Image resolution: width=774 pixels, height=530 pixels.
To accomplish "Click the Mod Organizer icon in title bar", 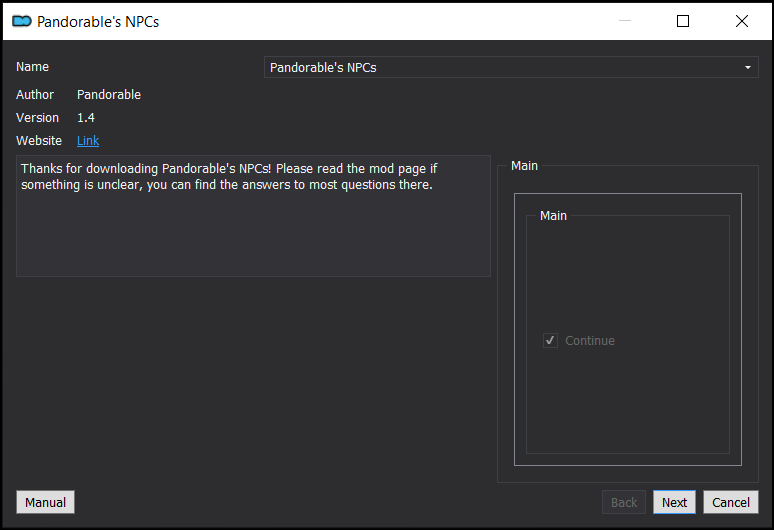I will 22,21.
